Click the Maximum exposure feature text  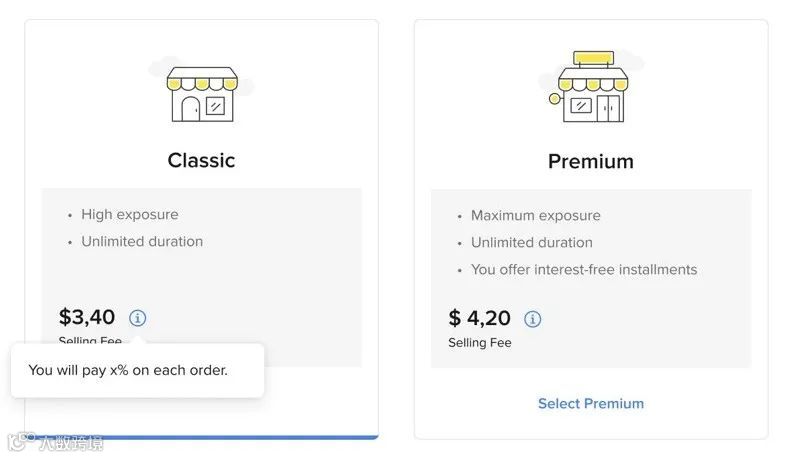click(x=535, y=215)
